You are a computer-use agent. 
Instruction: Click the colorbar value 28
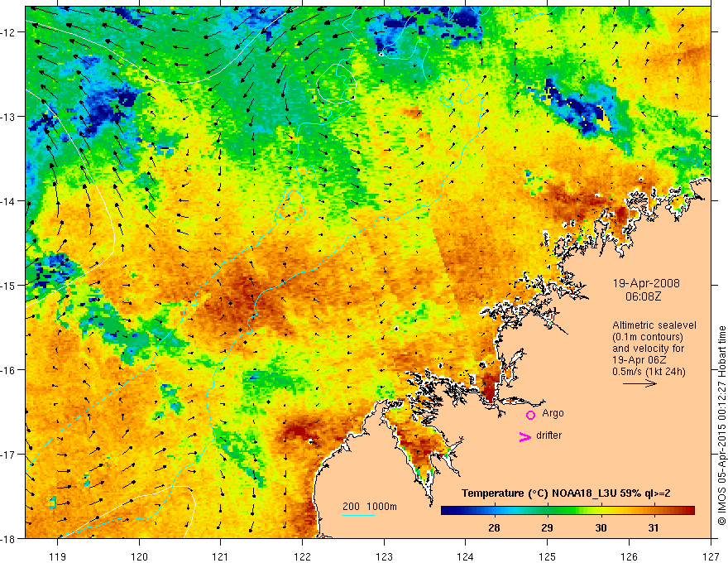[494, 527]
